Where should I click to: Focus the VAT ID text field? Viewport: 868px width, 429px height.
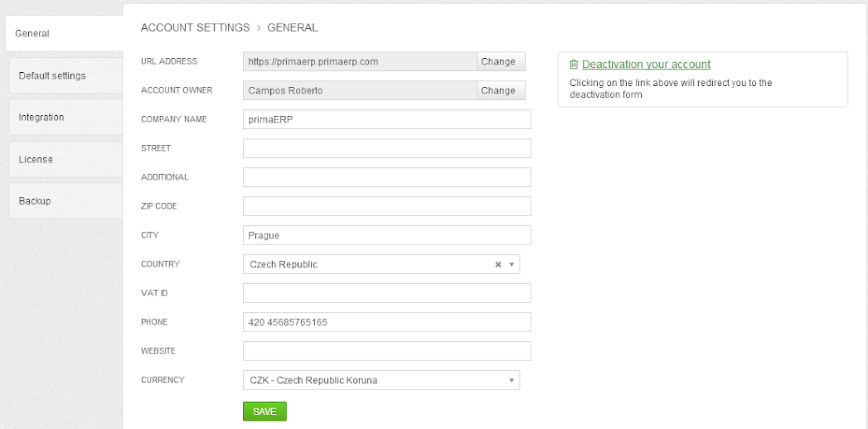386,293
